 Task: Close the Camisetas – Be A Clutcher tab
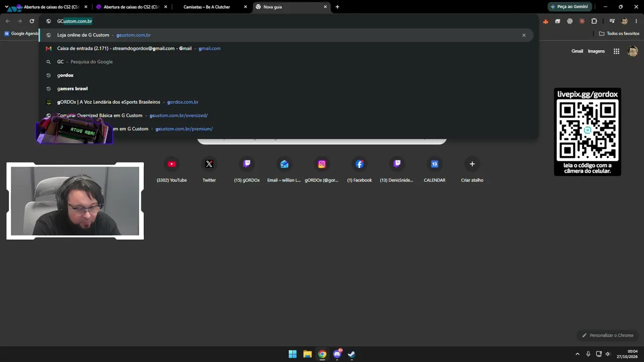tap(246, 7)
